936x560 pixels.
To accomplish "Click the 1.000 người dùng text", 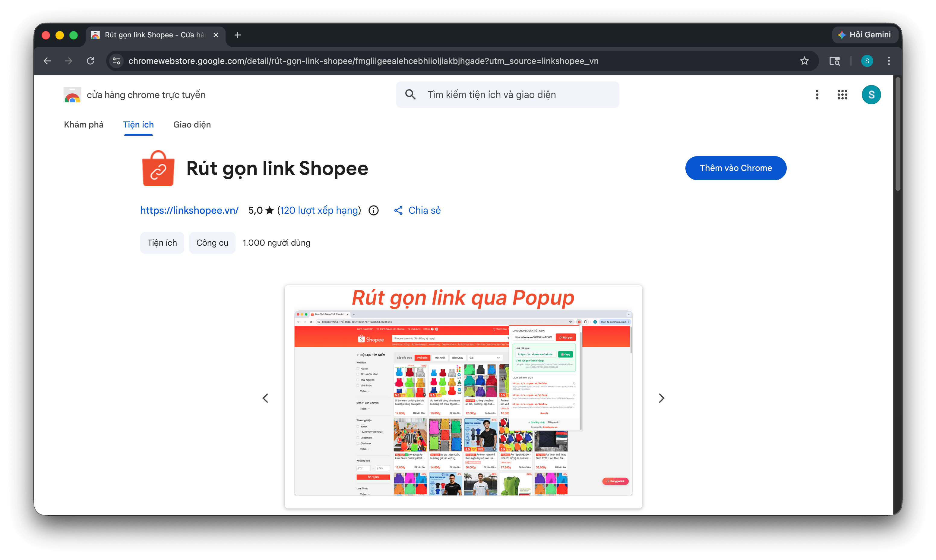I will pyautogui.click(x=276, y=243).
